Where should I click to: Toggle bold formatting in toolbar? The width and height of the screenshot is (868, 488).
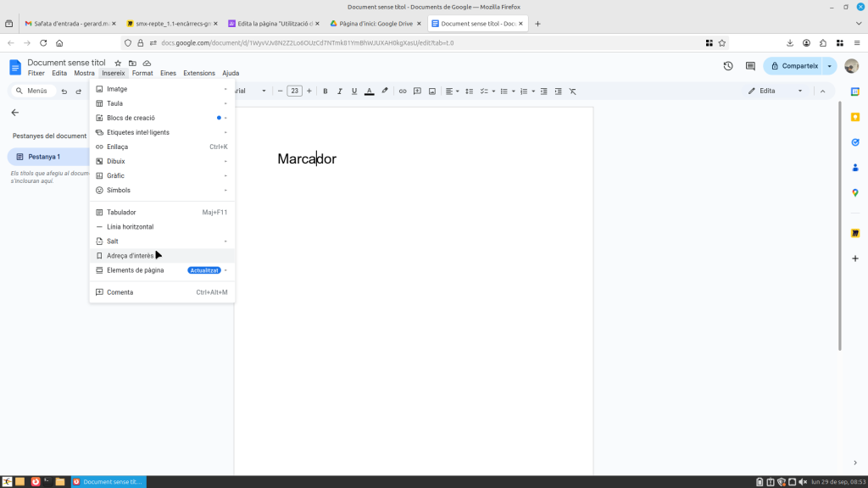(x=325, y=91)
